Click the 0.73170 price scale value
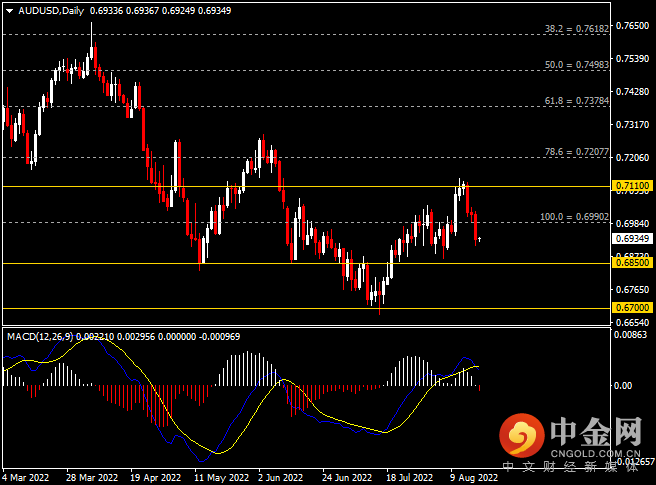The width and height of the screenshot is (656, 485). pos(632,125)
